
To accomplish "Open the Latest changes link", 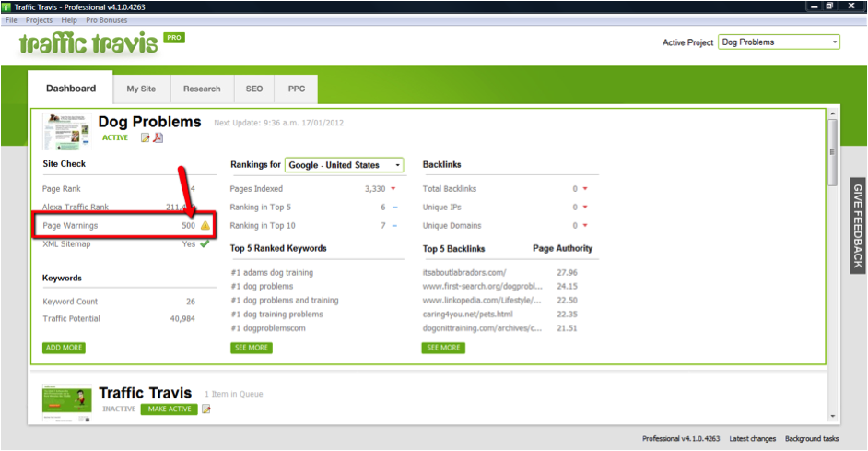I will tap(752, 438).
